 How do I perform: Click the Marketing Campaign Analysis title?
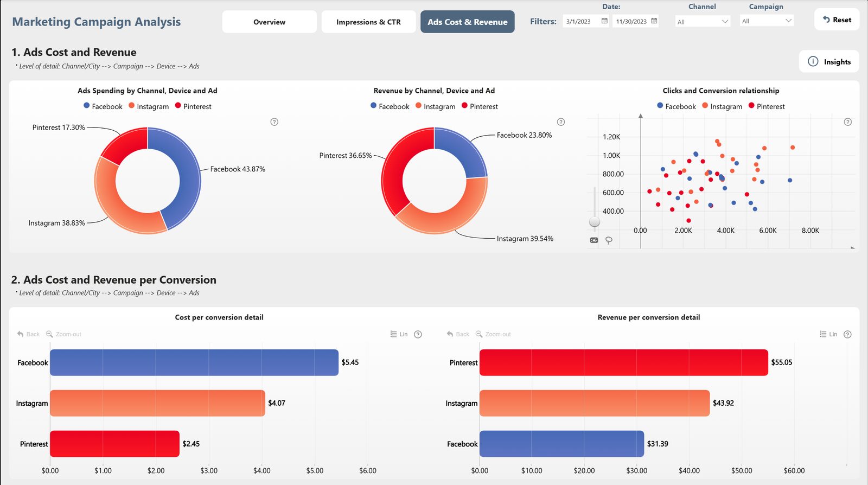(97, 22)
